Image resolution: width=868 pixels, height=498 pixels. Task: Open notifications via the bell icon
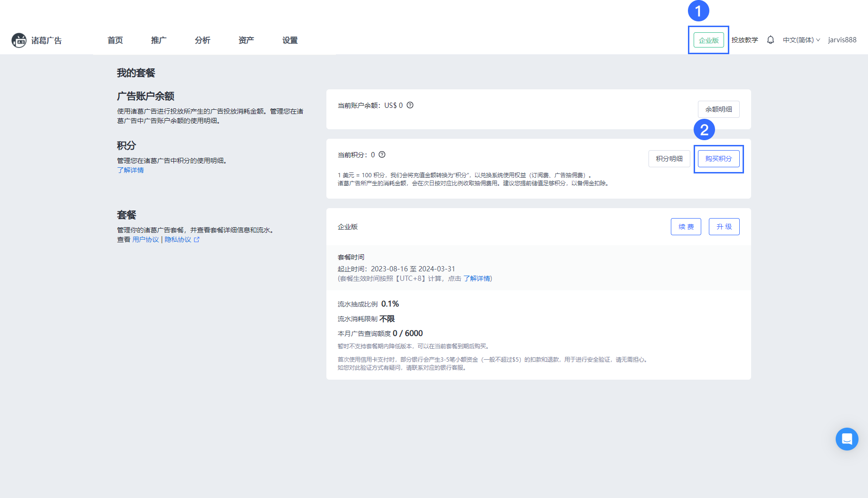pos(770,40)
